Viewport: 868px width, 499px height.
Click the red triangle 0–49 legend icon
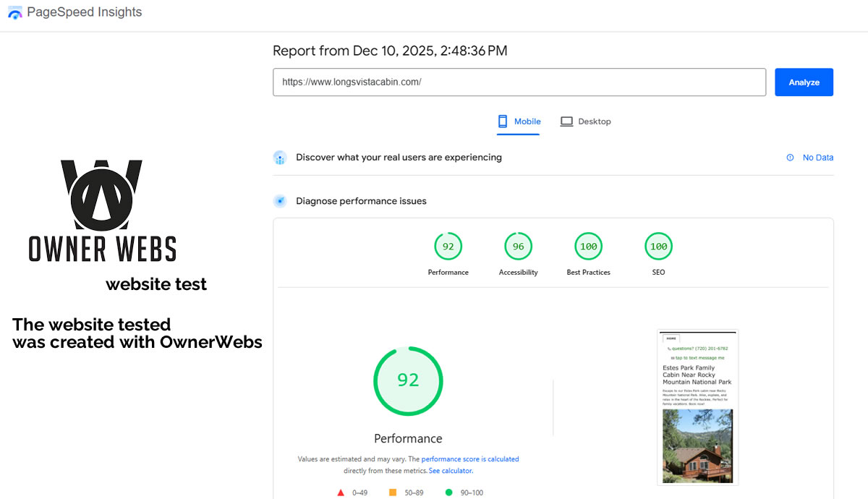pyautogui.click(x=341, y=492)
